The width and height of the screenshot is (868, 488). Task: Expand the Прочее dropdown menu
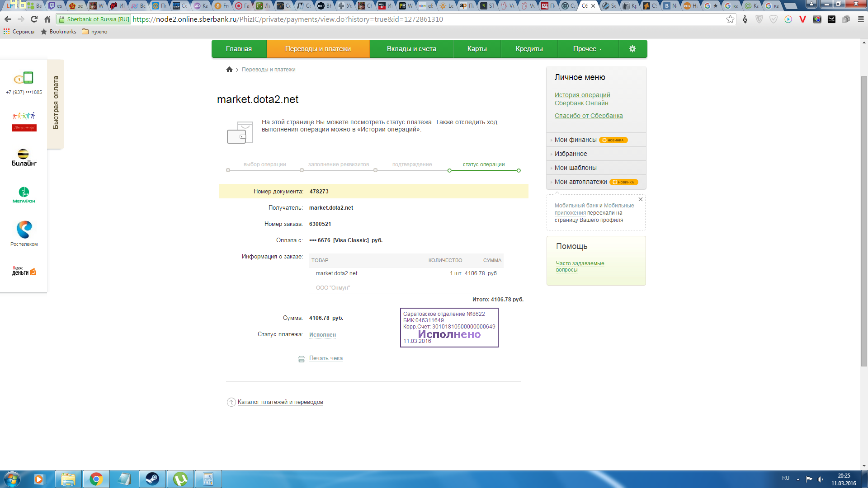(x=587, y=49)
